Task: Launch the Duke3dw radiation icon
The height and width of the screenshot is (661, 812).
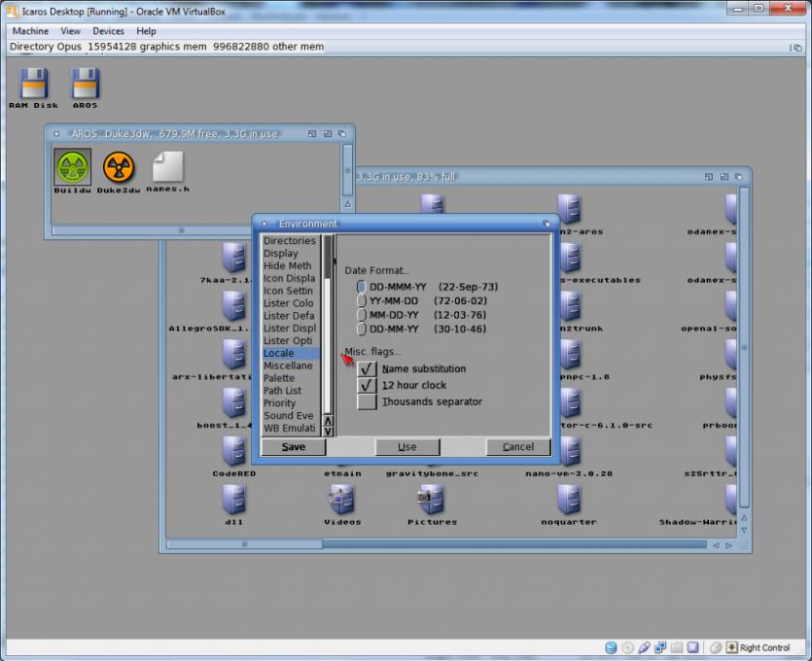Action: coord(119,167)
